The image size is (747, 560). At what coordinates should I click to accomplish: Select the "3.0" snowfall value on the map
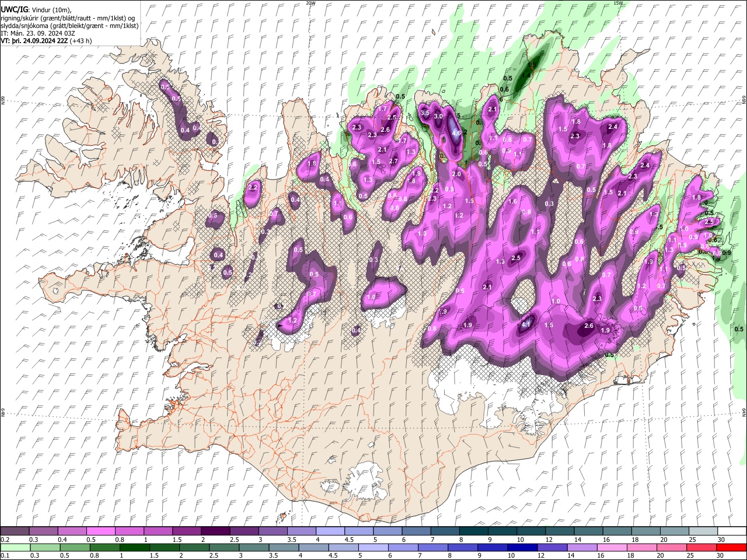click(x=438, y=117)
